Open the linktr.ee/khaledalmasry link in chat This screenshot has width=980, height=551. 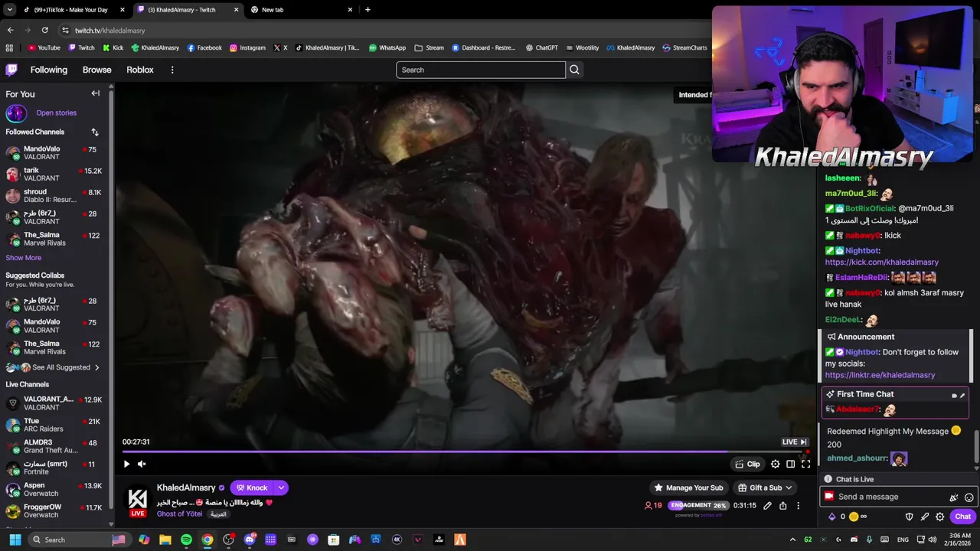(x=880, y=375)
